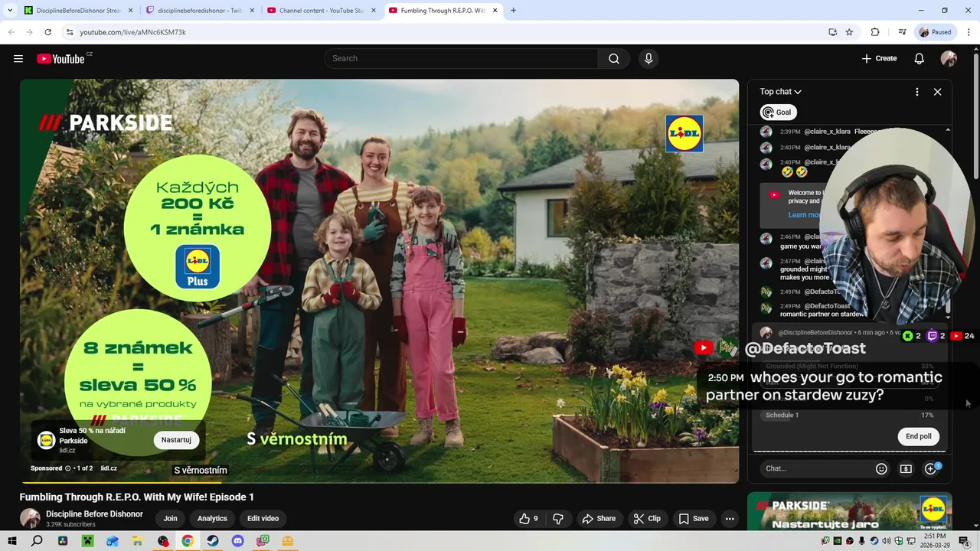The height and width of the screenshot is (551, 980).
Task: Open Windows taskbar search
Action: tap(37, 541)
